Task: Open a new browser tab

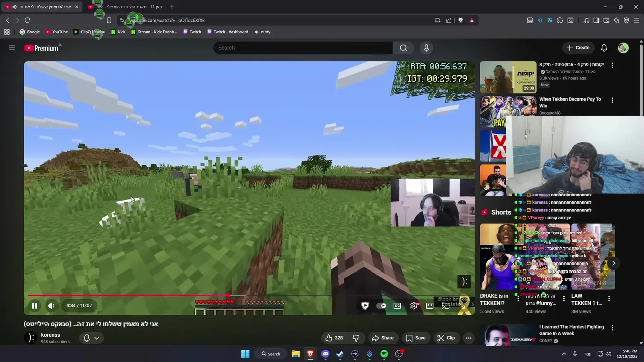Action: point(172,7)
